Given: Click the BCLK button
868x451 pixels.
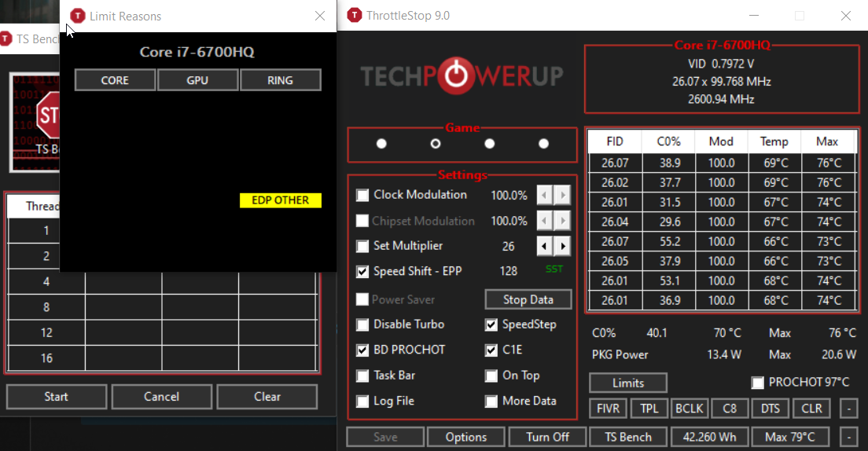Looking at the screenshot, I should [x=690, y=409].
